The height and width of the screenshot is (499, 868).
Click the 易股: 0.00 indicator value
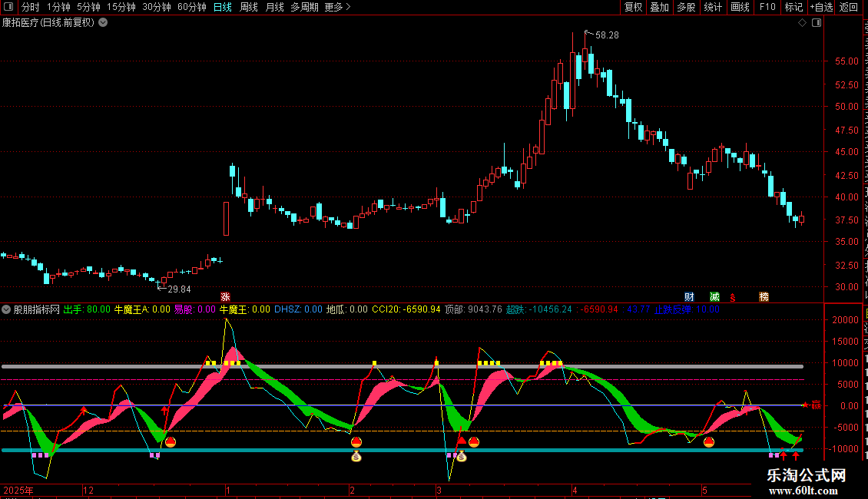pyautogui.click(x=195, y=310)
